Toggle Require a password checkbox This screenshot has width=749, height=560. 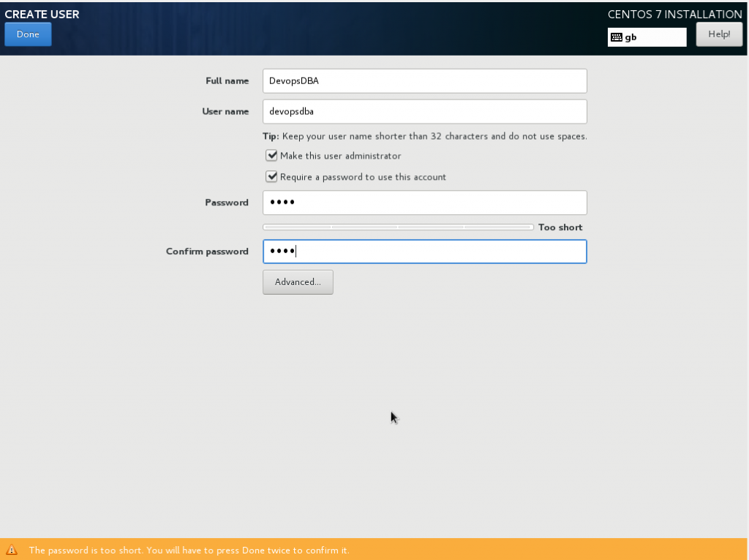pos(271,177)
